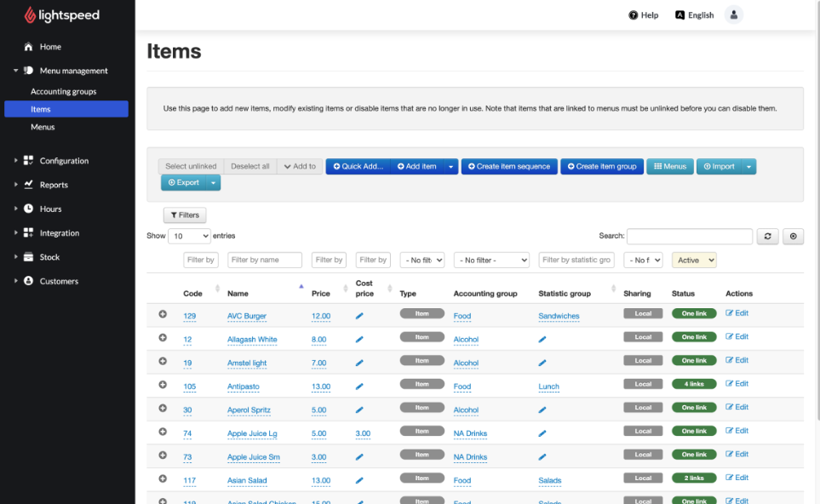The image size is (820, 504).
Task: Click the Filters button
Action: pos(185,215)
